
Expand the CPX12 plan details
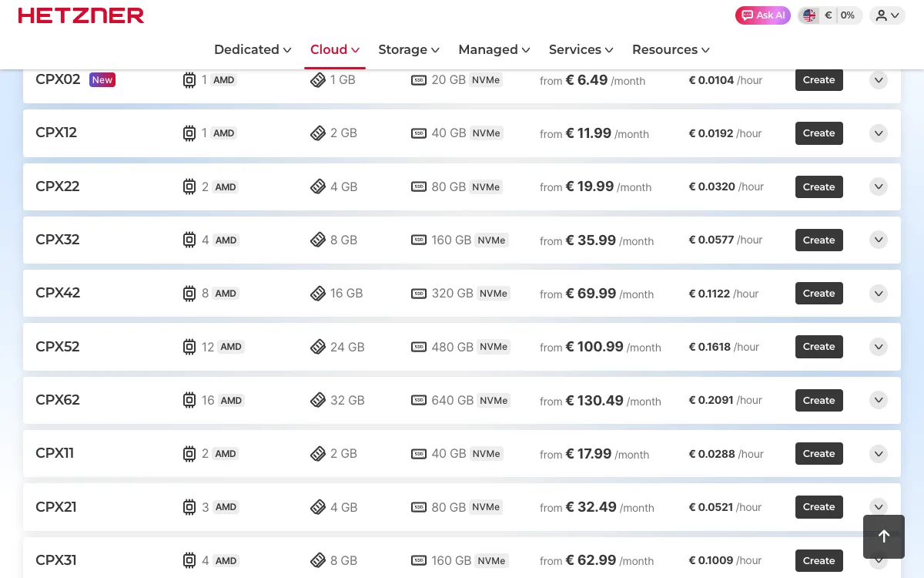point(879,133)
